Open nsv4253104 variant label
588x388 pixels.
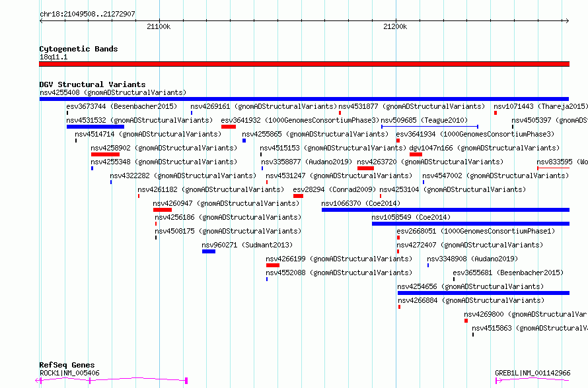pos(453,189)
